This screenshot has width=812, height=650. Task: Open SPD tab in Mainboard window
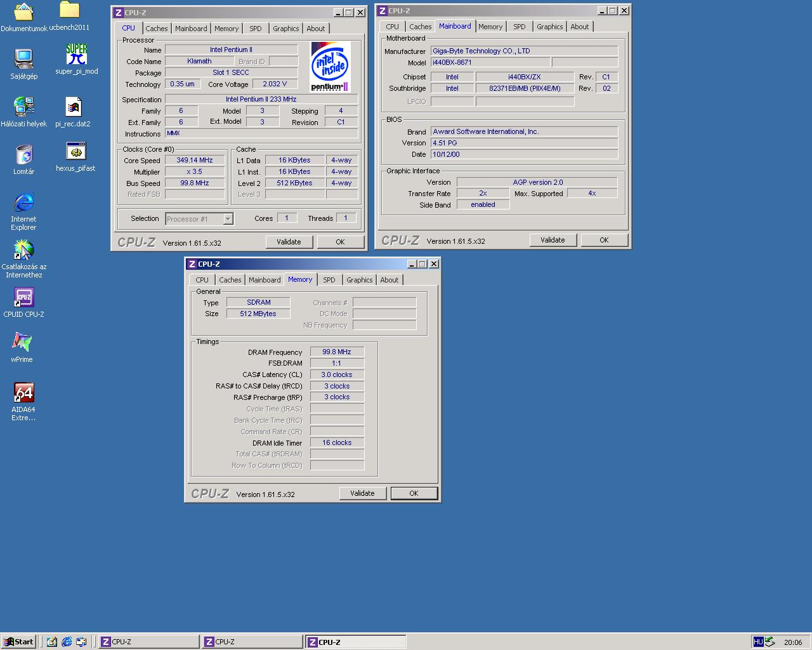(520, 27)
